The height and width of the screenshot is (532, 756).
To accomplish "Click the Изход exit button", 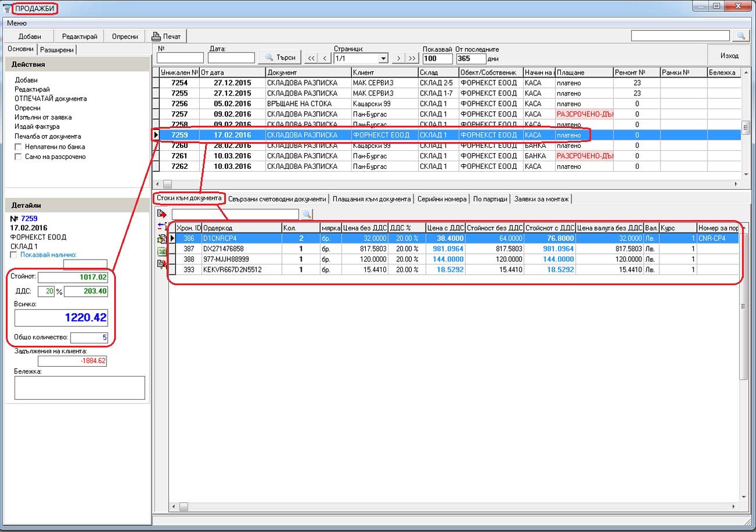I will [x=729, y=56].
